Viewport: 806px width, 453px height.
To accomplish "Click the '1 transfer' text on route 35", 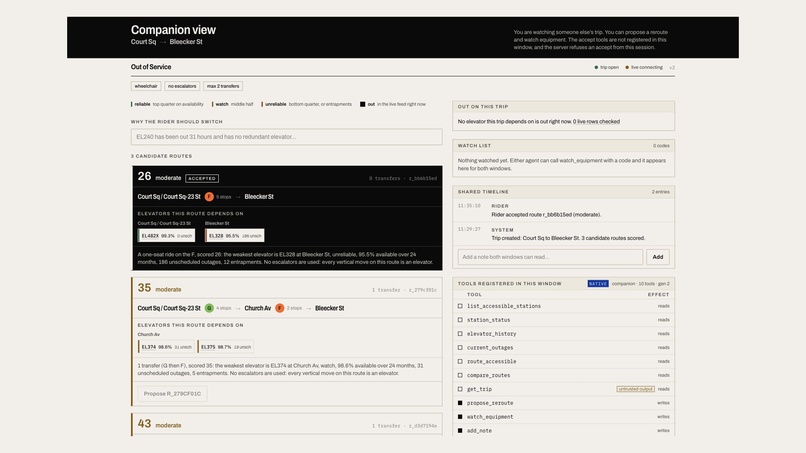I will pyautogui.click(x=386, y=290).
